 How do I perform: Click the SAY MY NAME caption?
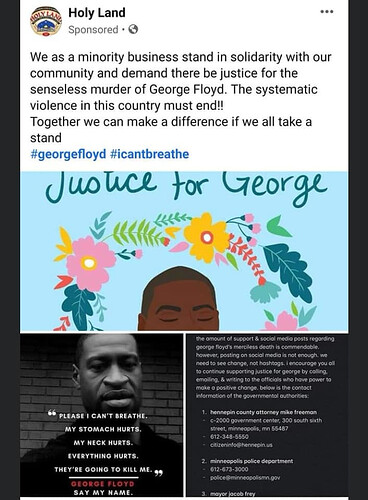click(x=103, y=492)
